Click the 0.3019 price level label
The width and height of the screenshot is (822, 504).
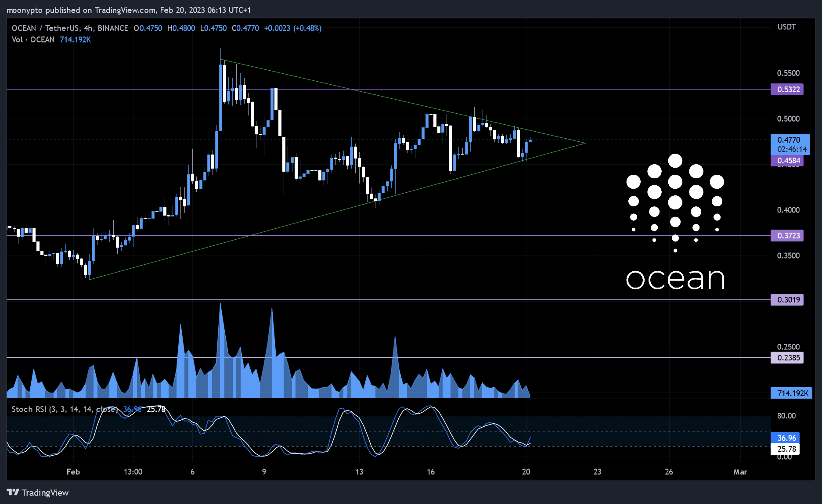[x=787, y=300]
